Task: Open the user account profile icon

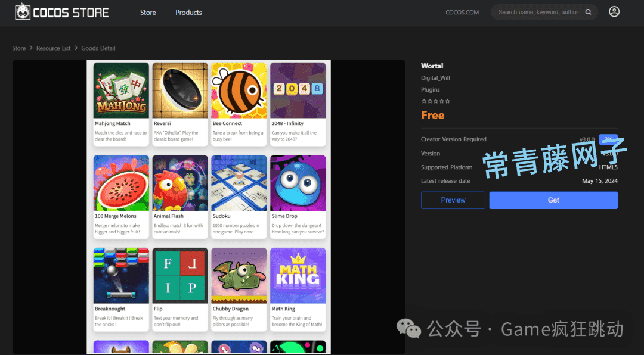Action: (614, 12)
